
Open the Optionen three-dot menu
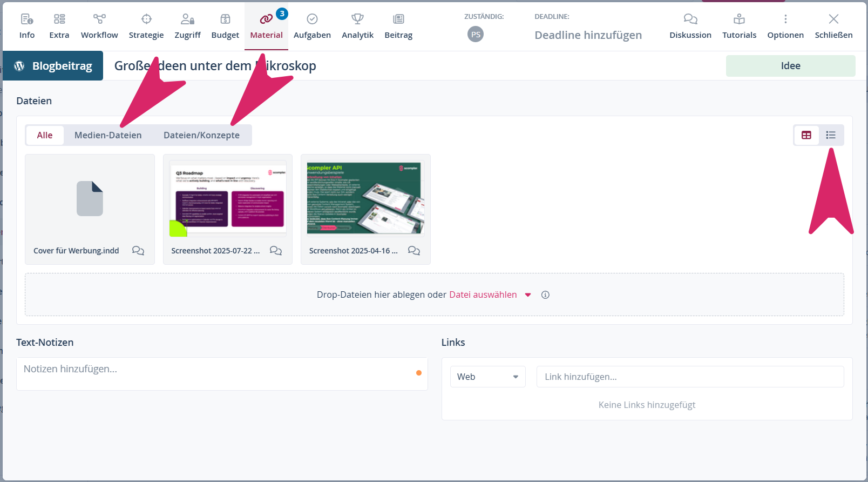[785, 19]
